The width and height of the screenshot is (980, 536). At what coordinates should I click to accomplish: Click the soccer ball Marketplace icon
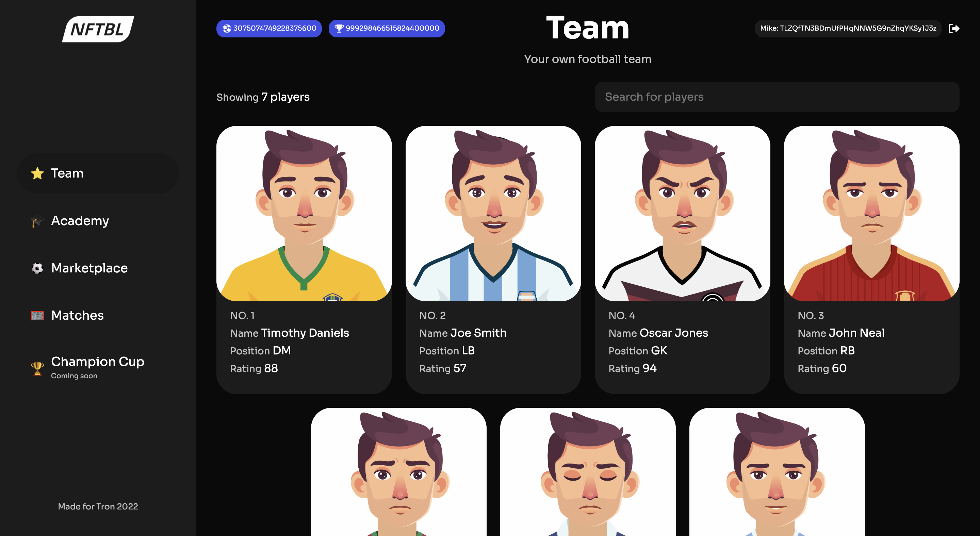click(x=37, y=268)
